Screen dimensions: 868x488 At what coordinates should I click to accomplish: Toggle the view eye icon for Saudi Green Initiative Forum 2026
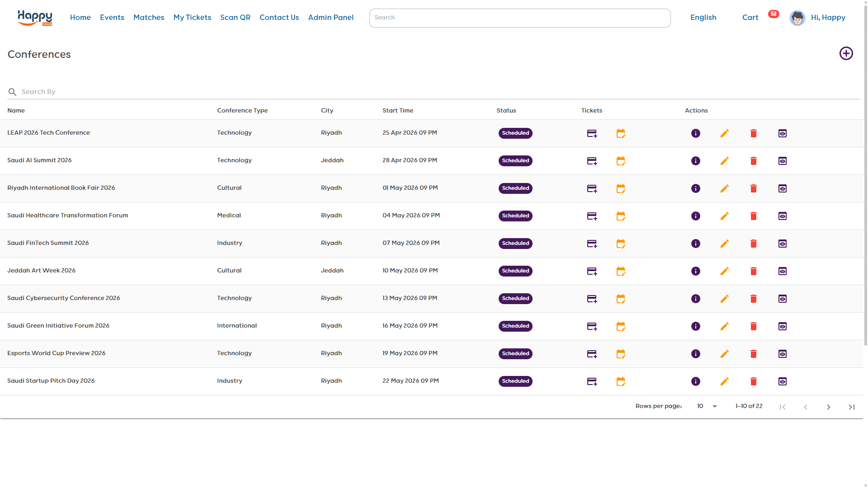coord(783,326)
